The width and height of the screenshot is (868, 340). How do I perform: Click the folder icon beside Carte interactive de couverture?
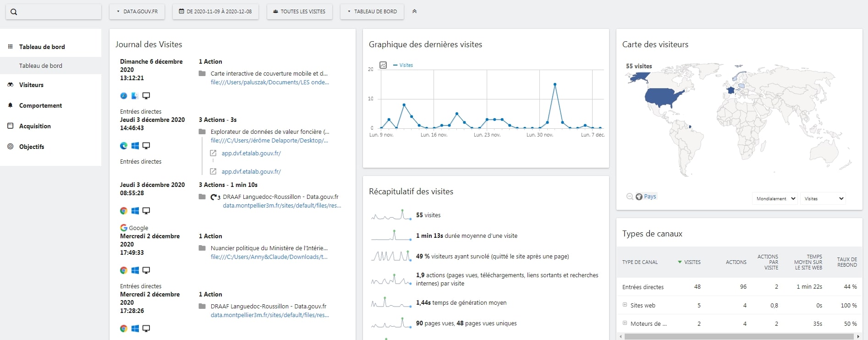pyautogui.click(x=202, y=73)
